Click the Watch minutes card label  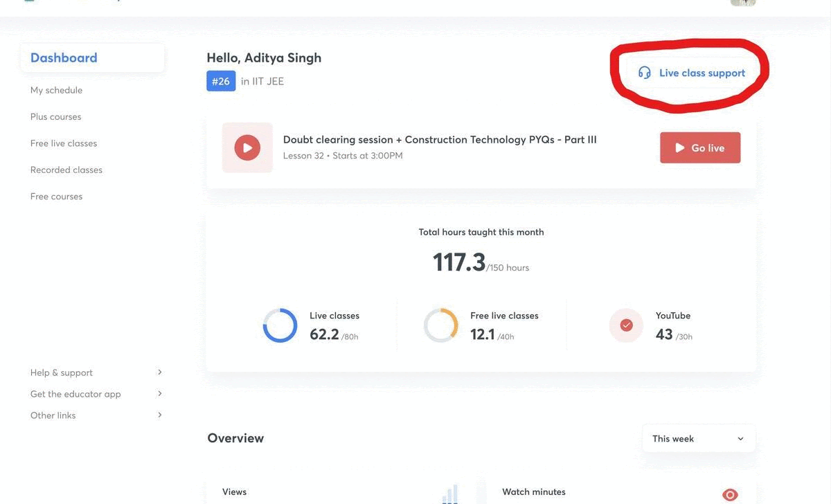point(534,492)
